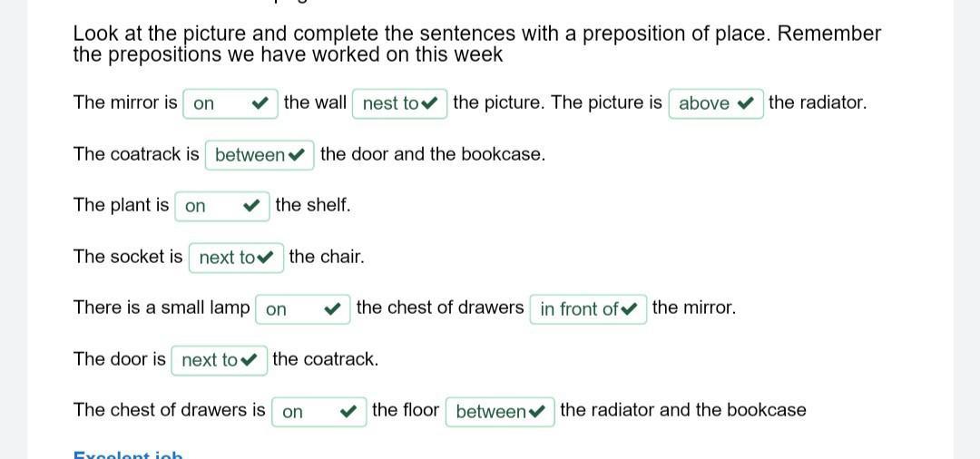Click the checkmark in the 'on' box after 'small lamp'
Screen dimensions: 980x459
click(x=333, y=309)
